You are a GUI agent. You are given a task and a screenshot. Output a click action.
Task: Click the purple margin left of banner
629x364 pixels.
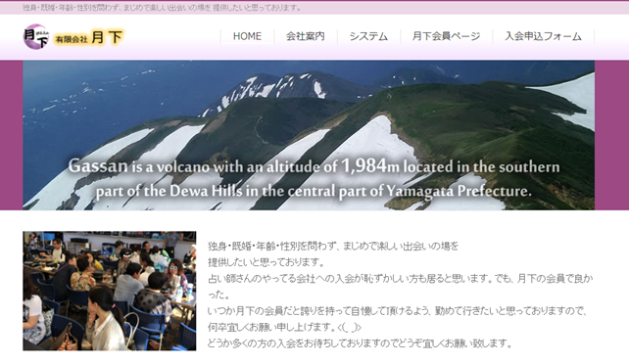11,135
